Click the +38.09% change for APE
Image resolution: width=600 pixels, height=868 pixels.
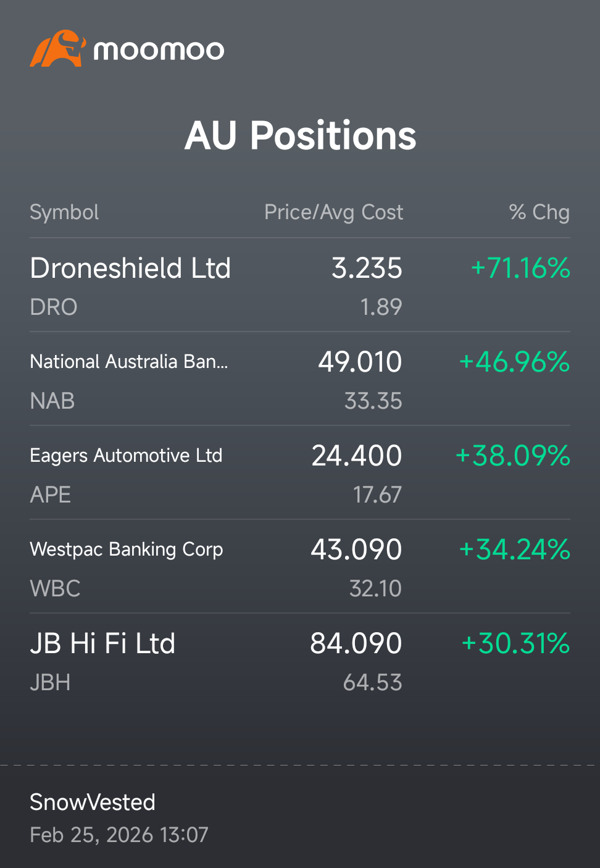coord(512,456)
